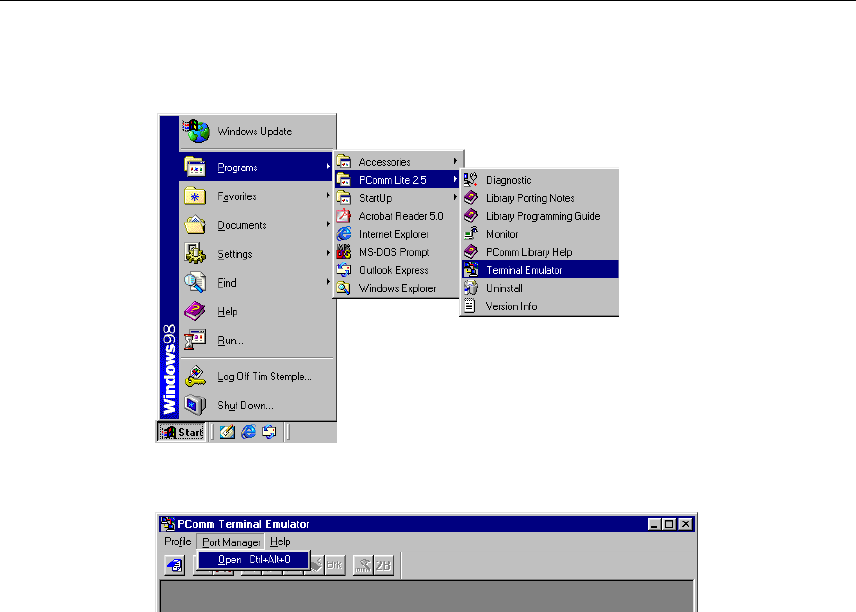The width and height of the screenshot is (856, 612).
Task: Launch the PComm Monitor utility
Action: (540, 234)
